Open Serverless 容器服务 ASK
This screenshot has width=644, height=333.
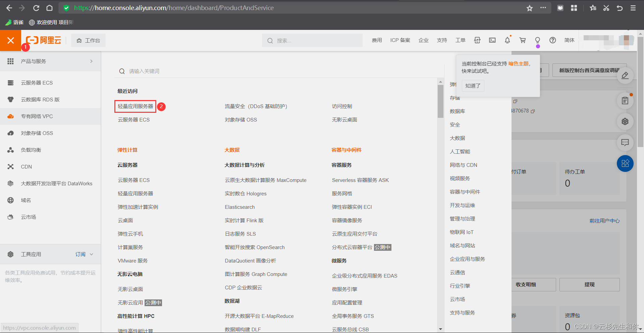[x=361, y=180]
